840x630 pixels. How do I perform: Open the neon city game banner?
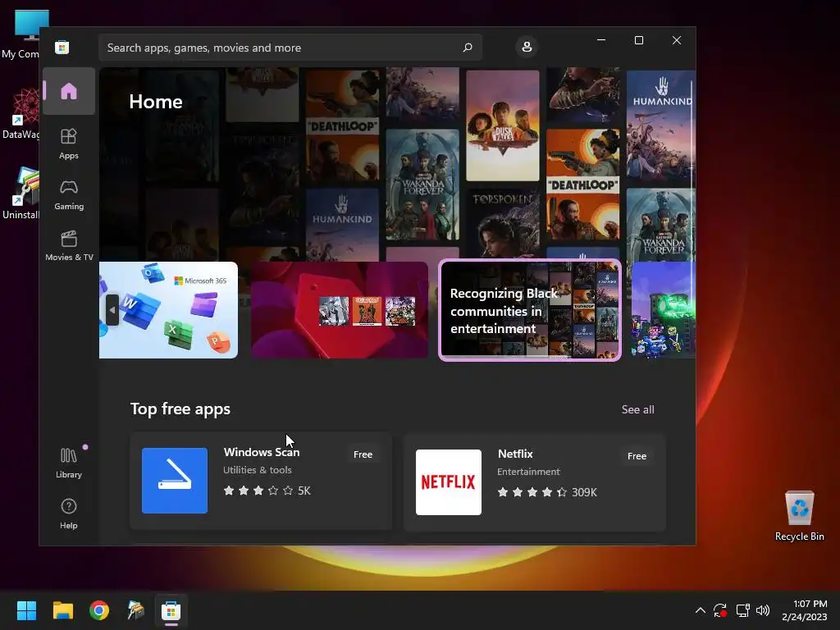(x=663, y=309)
